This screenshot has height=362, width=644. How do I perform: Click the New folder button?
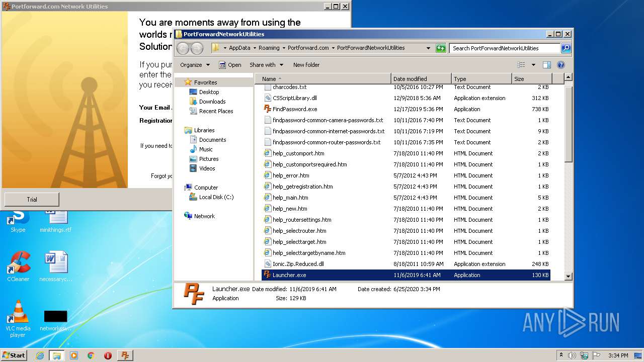306,65
